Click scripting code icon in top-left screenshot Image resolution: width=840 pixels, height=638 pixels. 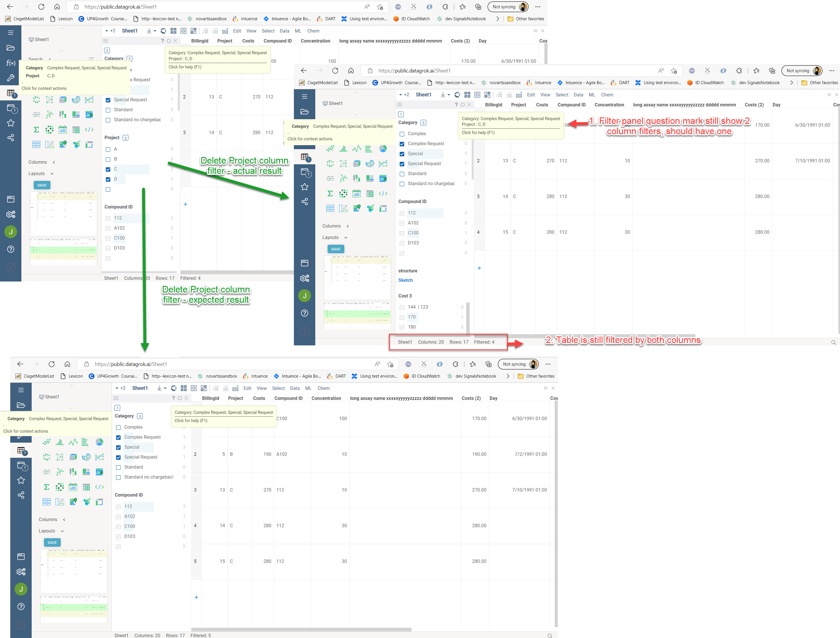(x=89, y=129)
